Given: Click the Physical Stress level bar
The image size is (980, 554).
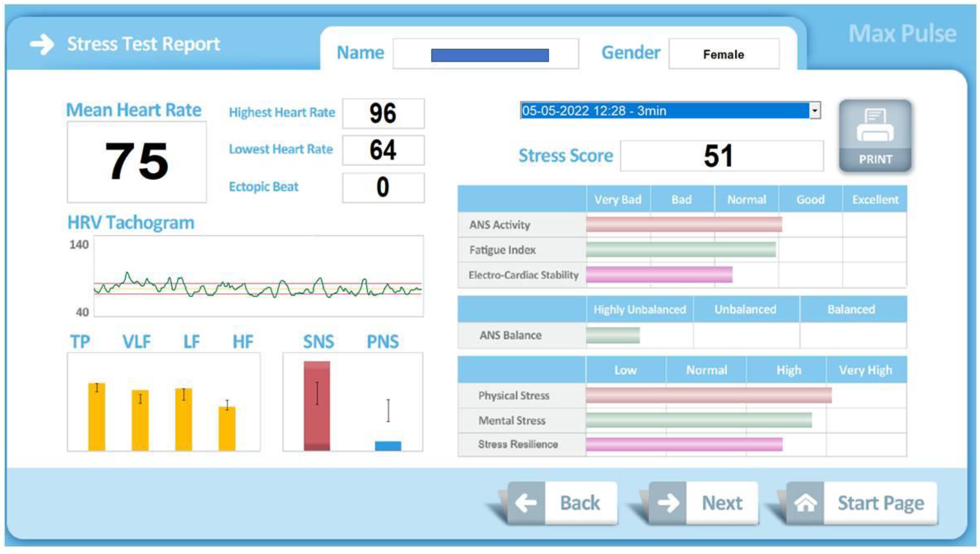Looking at the screenshot, I should click(x=708, y=395).
